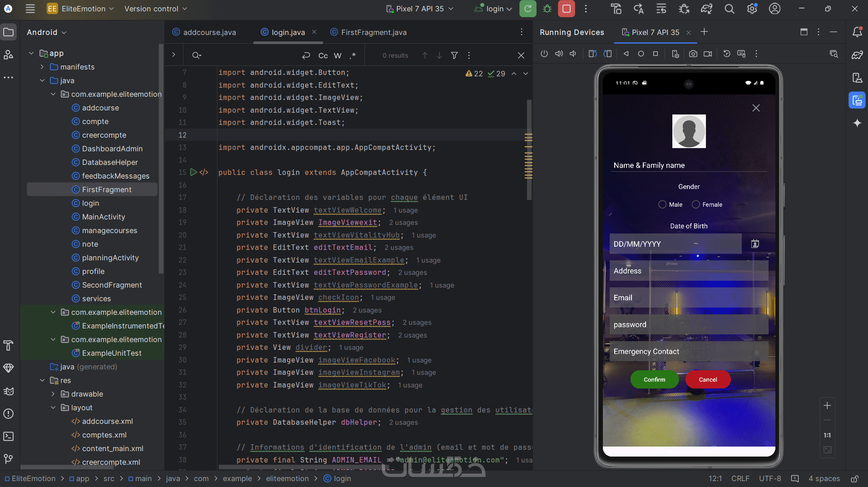The height and width of the screenshot is (487, 868).
Task: Open Version control dropdown
Action: click(x=155, y=9)
